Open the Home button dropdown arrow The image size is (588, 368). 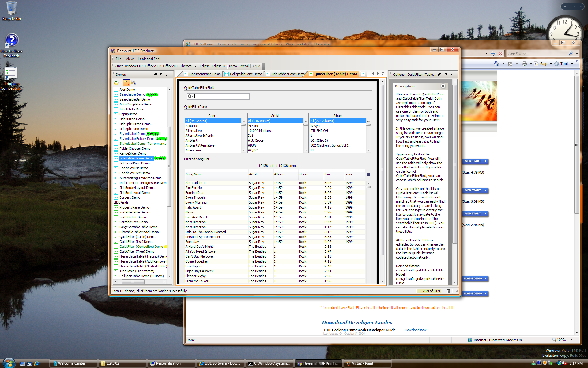point(503,64)
